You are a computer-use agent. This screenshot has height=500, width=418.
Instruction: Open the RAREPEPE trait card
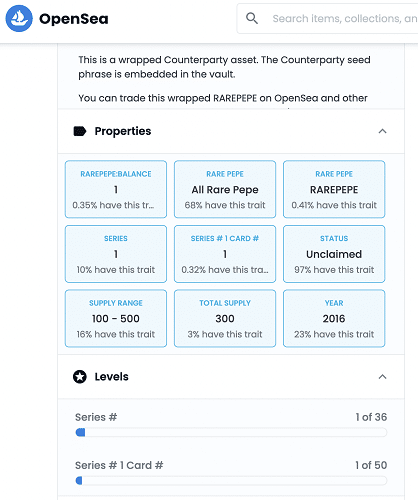[334, 189]
